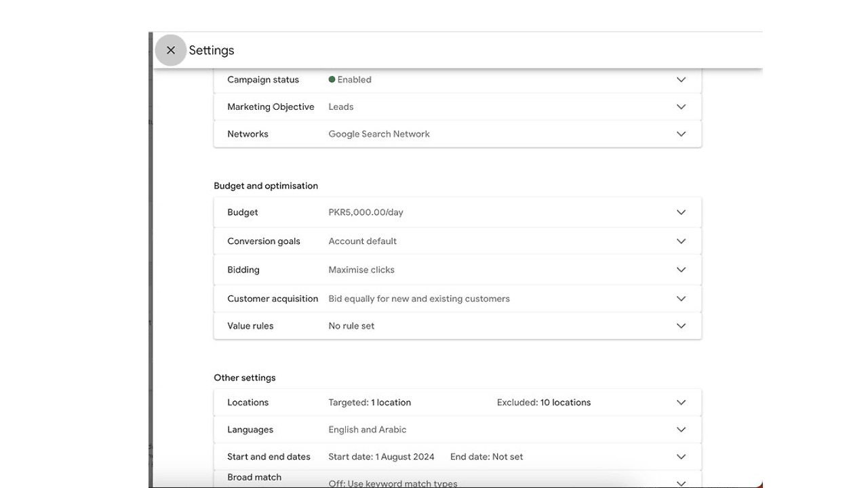This screenshot has width=868, height=488.
Task: Expand the Networks row chevron
Action: click(681, 134)
